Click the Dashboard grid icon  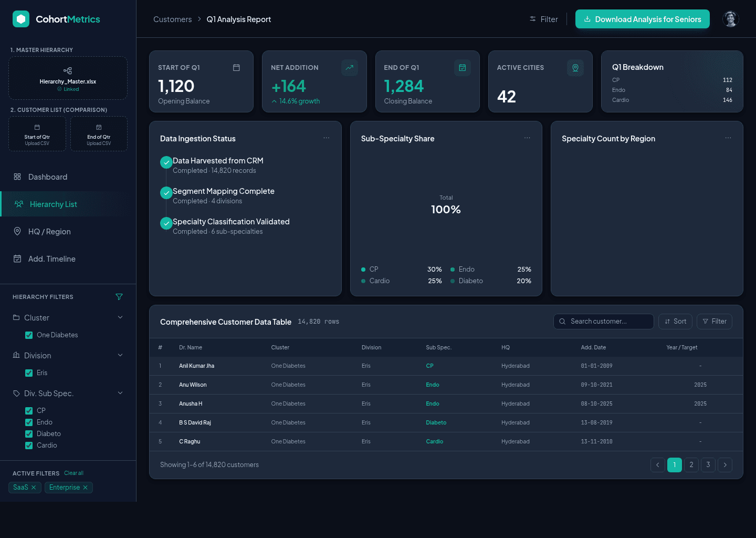17,177
